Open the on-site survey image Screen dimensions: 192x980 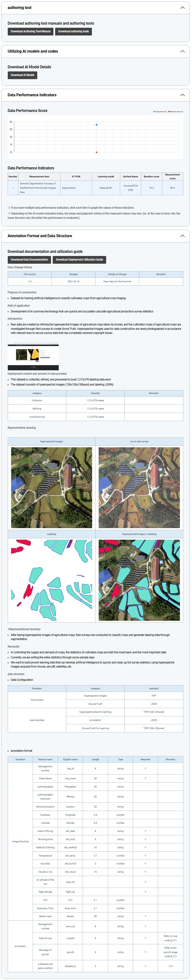pos(139,487)
